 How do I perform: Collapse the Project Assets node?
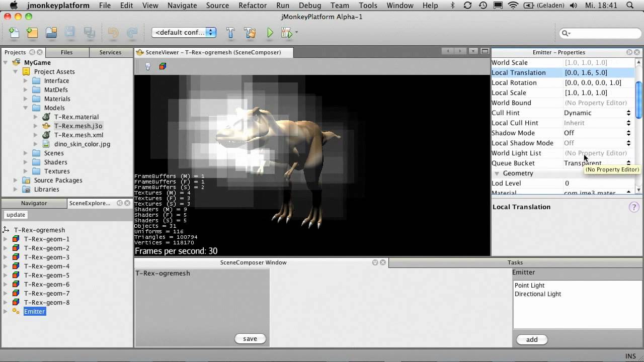coord(16,72)
